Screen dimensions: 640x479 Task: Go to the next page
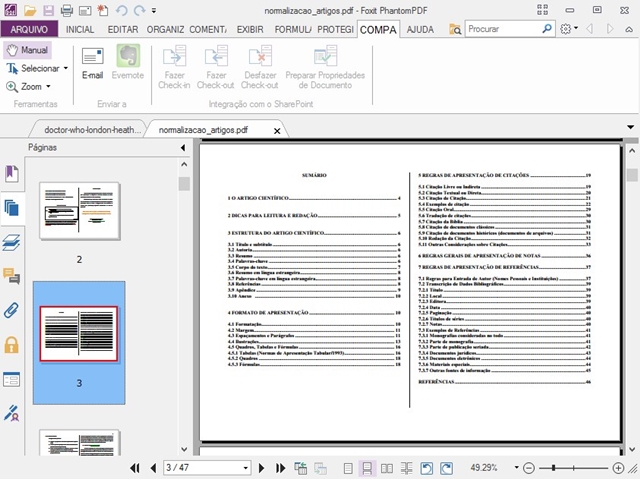coord(261,468)
